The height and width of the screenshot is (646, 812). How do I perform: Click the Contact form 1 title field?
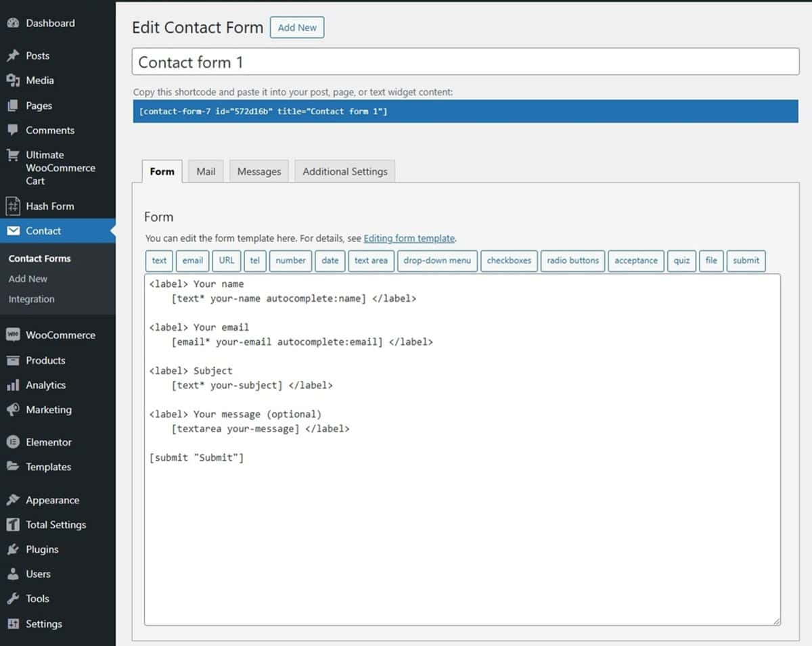click(x=466, y=62)
